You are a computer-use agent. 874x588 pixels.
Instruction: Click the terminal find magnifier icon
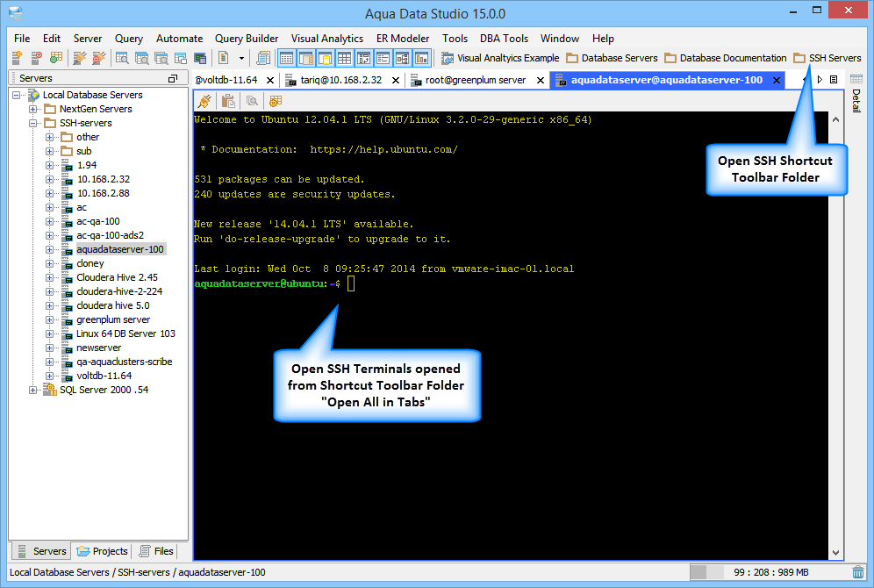point(252,101)
